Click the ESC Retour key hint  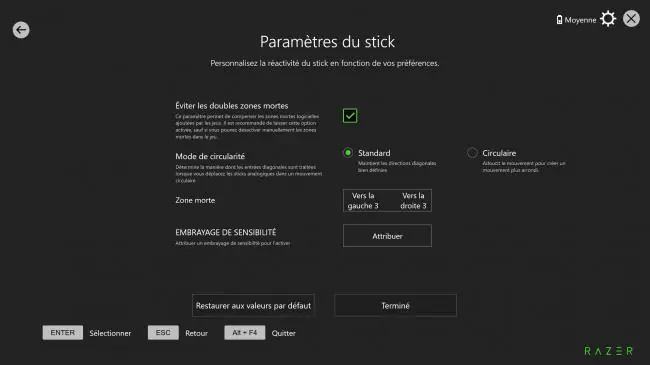pos(178,333)
